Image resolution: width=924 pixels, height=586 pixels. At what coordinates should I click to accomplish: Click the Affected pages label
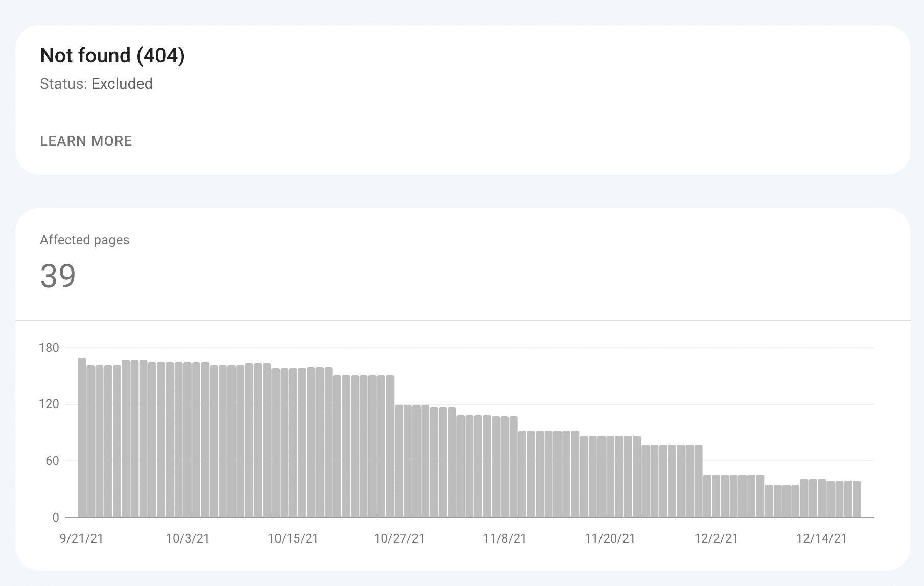pyautogui.click(x=84, y=240)
